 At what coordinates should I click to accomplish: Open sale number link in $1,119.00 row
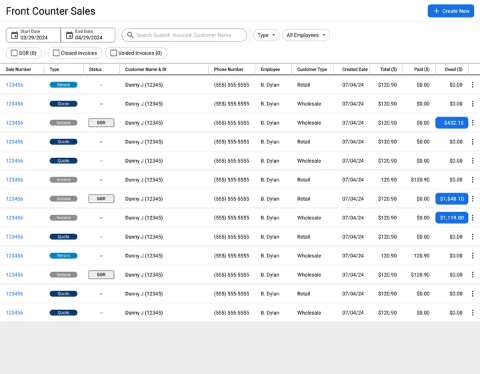pos(14,218)
